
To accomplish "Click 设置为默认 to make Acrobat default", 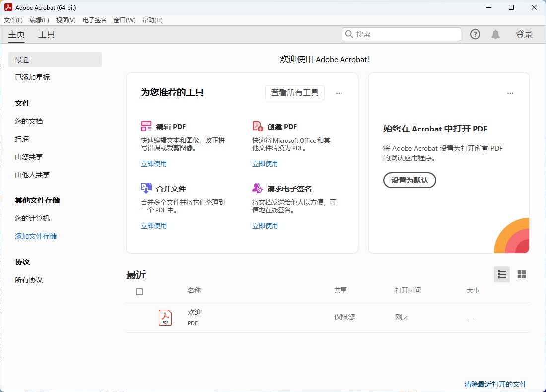I will [x=409, y=180].
